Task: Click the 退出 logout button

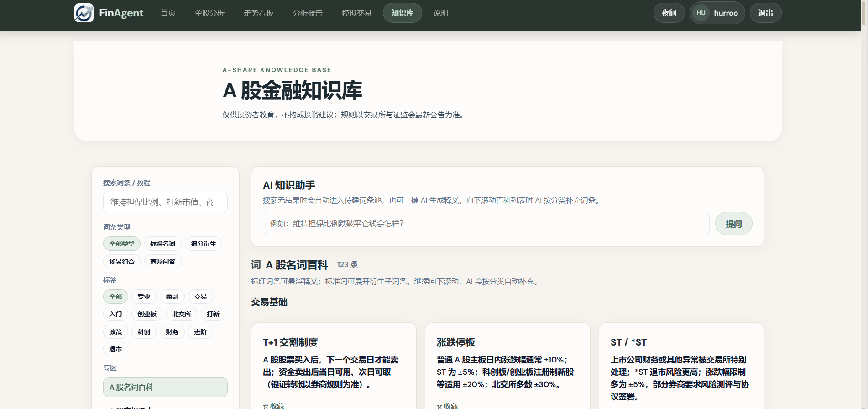Action: 766,13
